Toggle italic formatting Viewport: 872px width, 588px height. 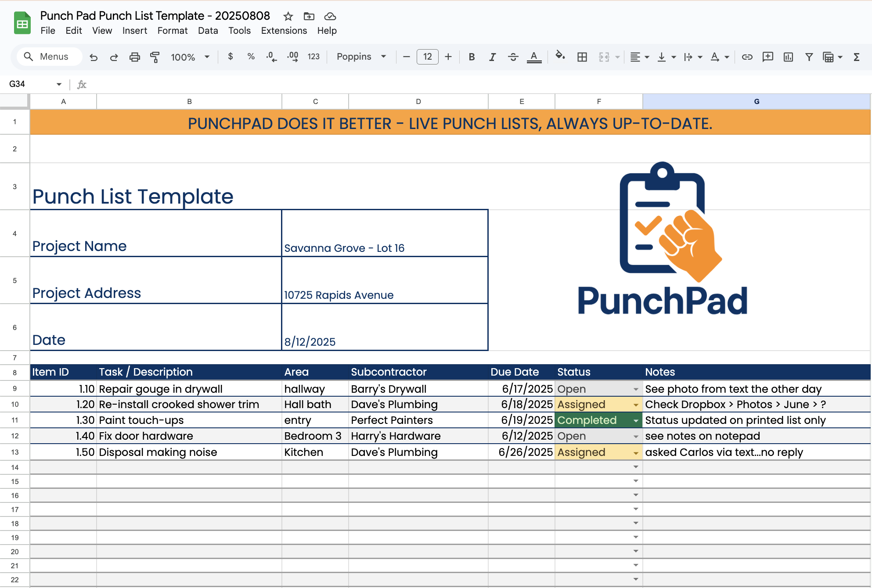[492, 57]
